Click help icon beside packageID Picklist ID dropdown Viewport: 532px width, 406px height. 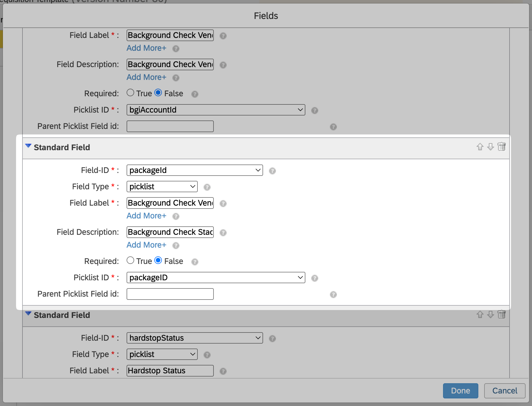(314, 278)
